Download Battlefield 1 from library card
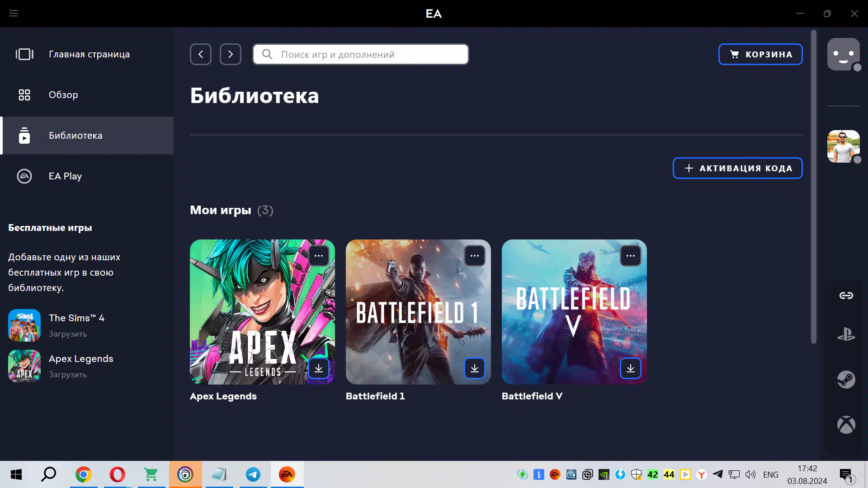 475,368
